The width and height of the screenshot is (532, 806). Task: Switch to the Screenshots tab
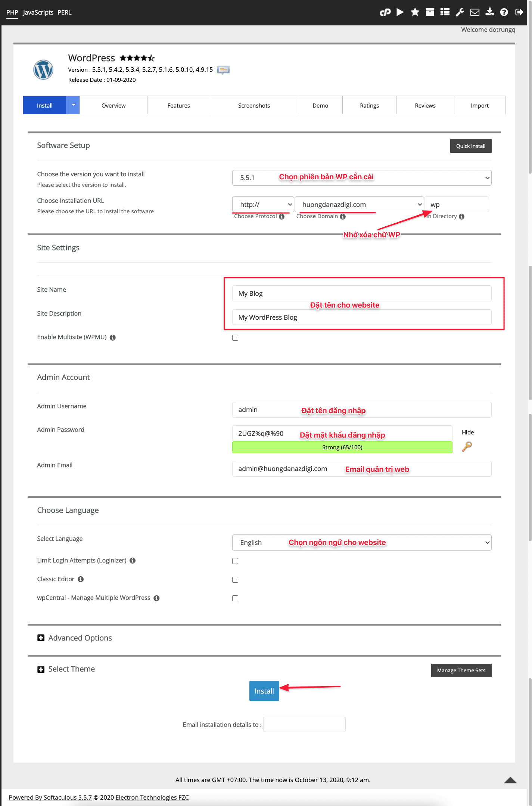click(x=254, y=106)
